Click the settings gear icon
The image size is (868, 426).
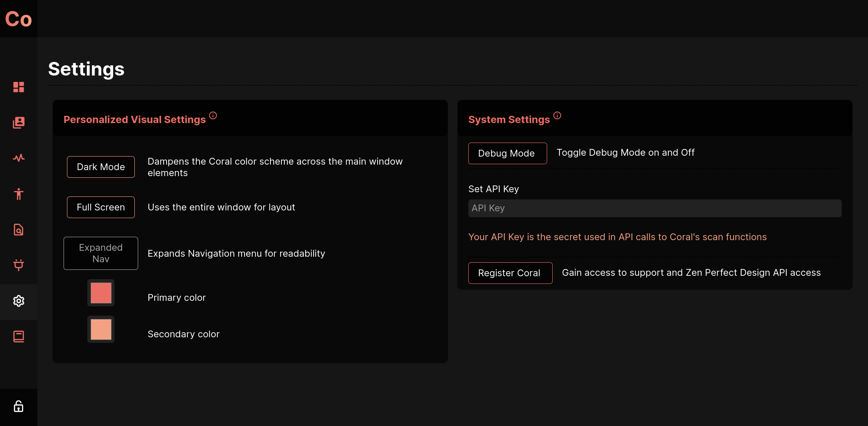[19, 301]
